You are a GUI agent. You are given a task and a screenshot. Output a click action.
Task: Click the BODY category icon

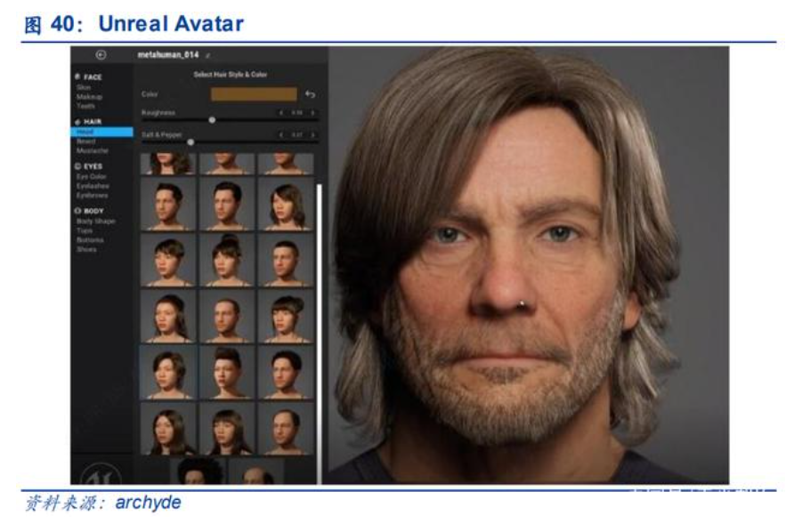[78, 211]
